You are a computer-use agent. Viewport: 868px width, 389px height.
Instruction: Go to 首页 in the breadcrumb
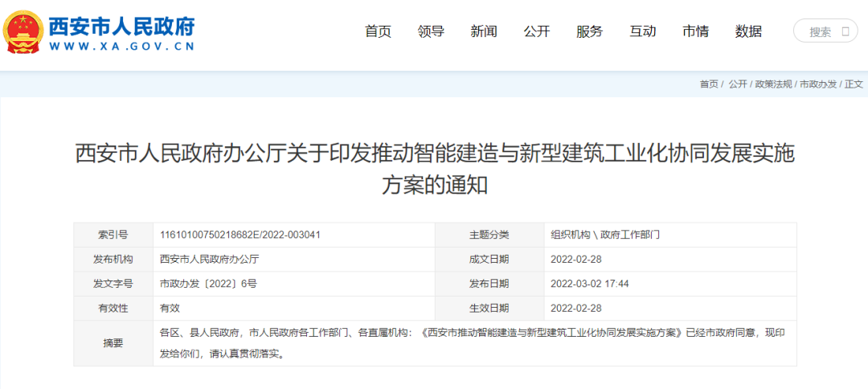tap(709, 84)
